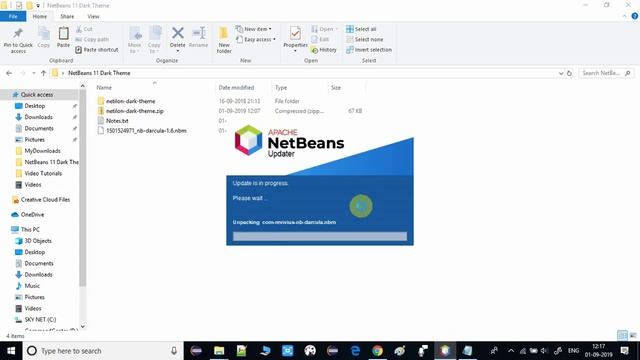Click the Open command in ribbon
Screen dimensions: 640x360
[324, 29]
